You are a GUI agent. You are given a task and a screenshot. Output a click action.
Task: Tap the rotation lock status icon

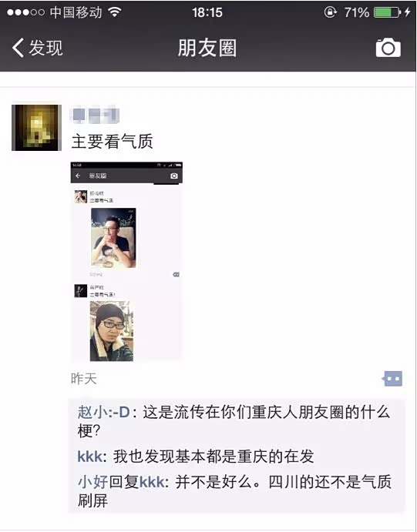click(330, 12)
